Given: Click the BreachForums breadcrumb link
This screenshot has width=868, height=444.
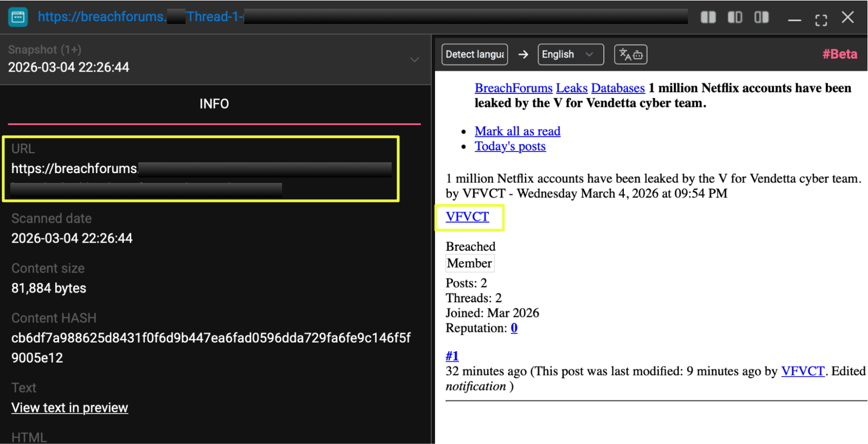Looking at the screenshot, I should click(x=513, y=88).
